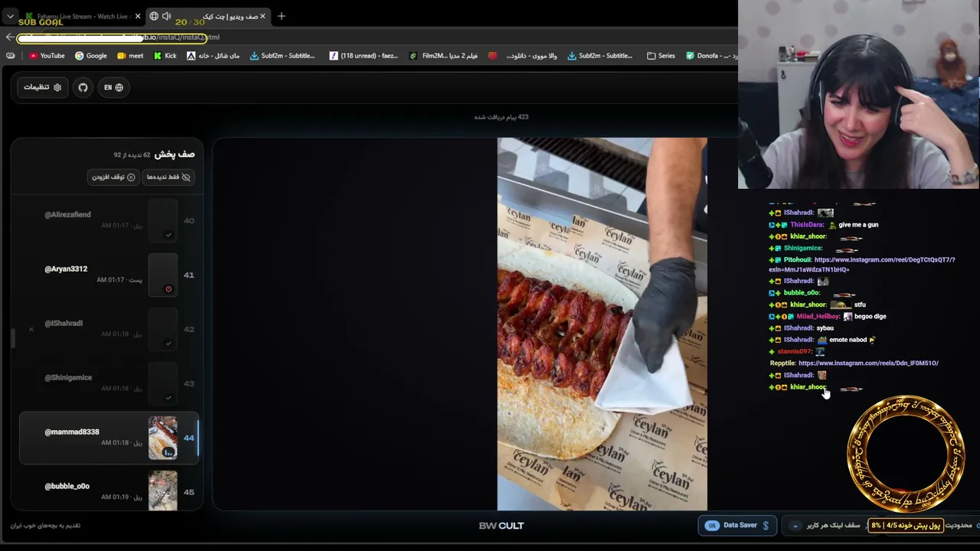Remove the @iShahradi queue item with X

pos(31,329)
